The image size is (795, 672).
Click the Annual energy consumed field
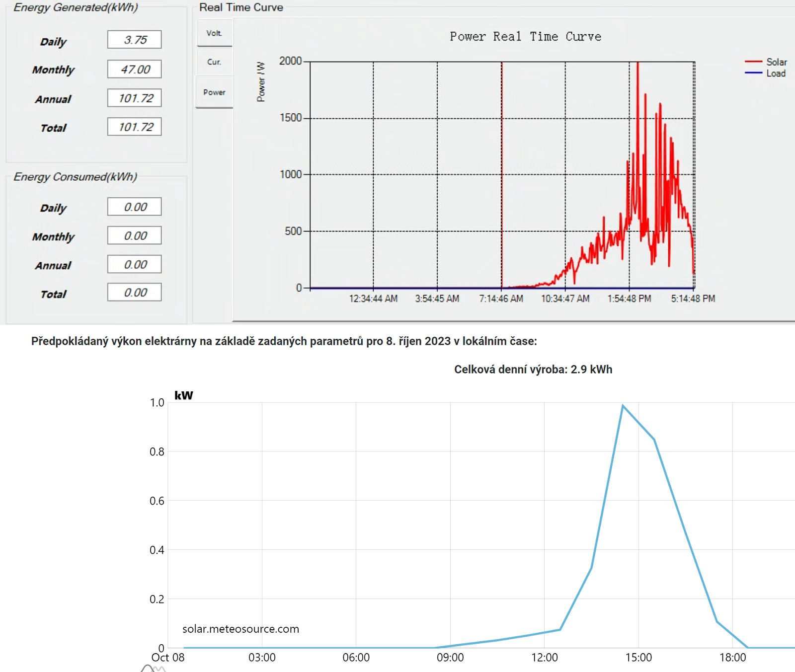point(135,264)
